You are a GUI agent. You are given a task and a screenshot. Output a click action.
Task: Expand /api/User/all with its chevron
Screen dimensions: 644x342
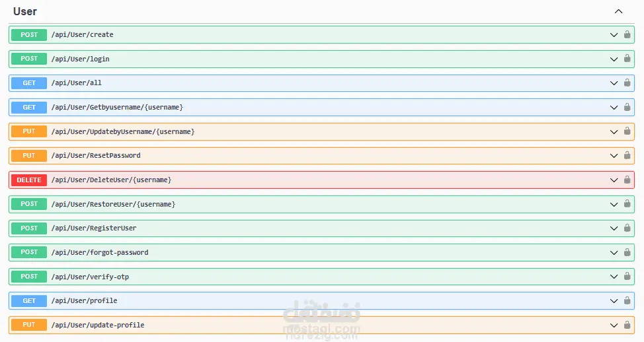click(614, 83)
